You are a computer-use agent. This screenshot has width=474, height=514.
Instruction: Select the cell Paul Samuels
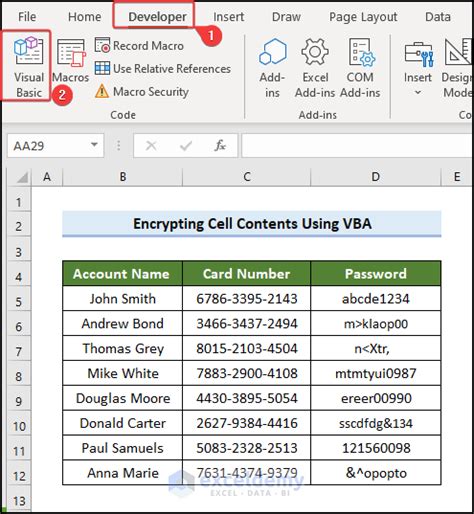(x=122, y=448)
